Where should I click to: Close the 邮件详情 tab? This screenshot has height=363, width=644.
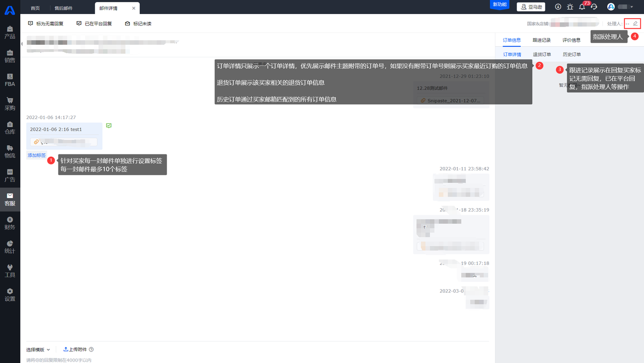pyautogui.click(x=134, y=8)
